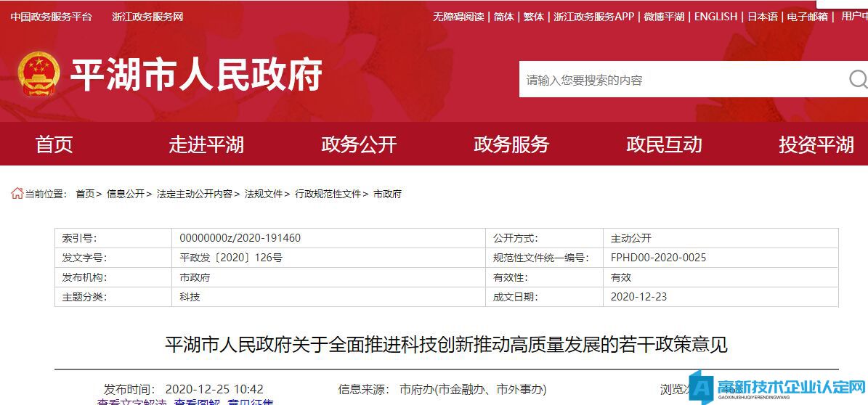The height and width of the screenshot is (405, 868).
Task: Switch to 繁体 Chinese
Action: tap(534, 17)
